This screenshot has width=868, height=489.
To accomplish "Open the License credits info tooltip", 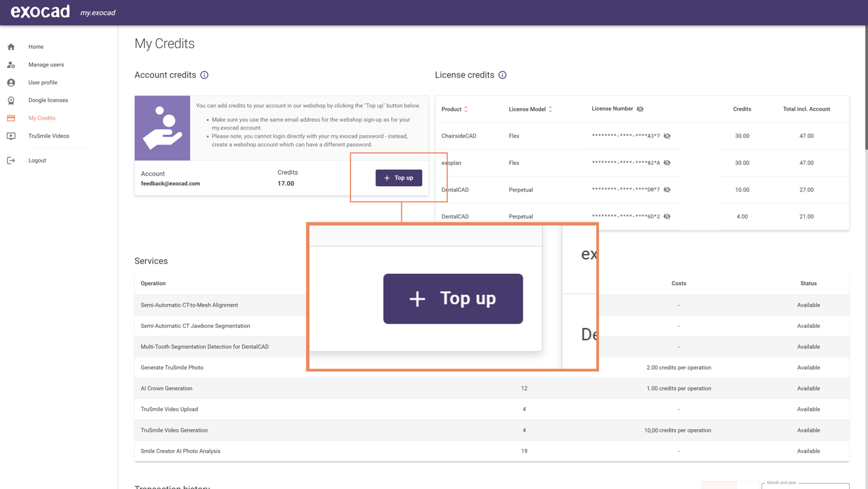I will (502, 74).
